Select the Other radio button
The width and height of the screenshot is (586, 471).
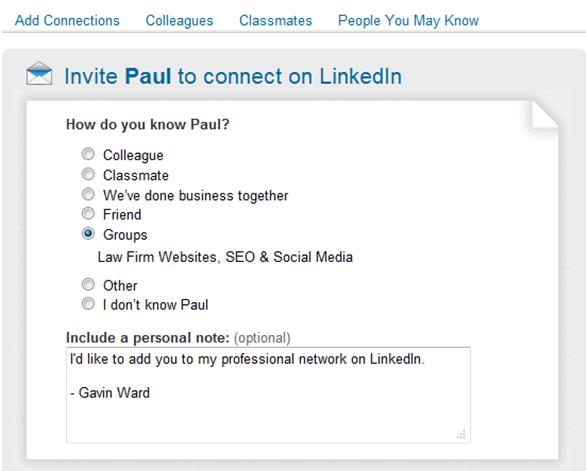coord(88,284)
